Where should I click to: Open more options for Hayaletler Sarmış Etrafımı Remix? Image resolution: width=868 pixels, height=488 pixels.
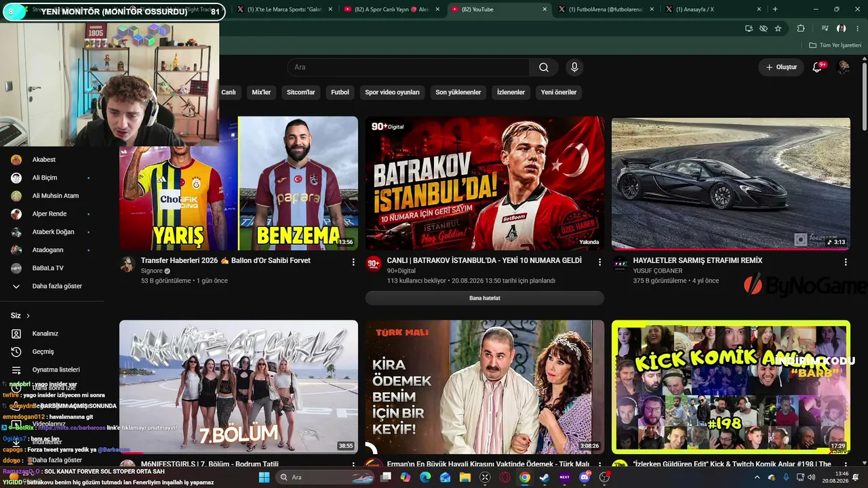point(846,262)
